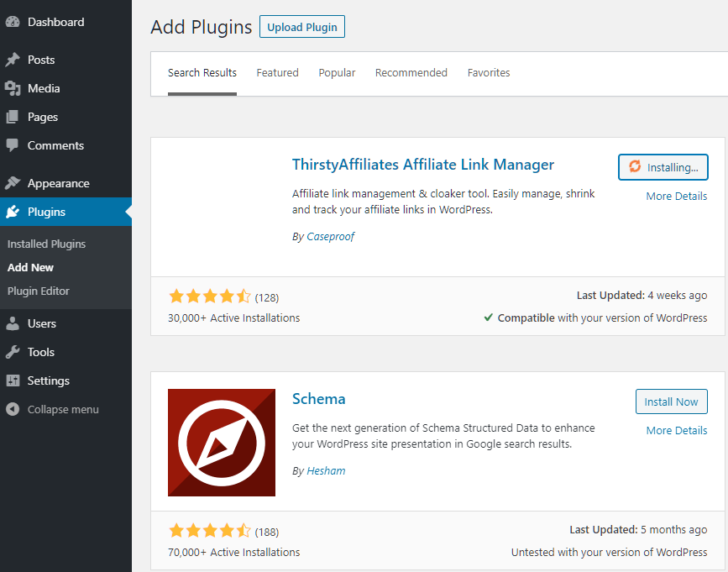Open the Hesham author link
Screen dimensions: 728x572
point(326,470)
